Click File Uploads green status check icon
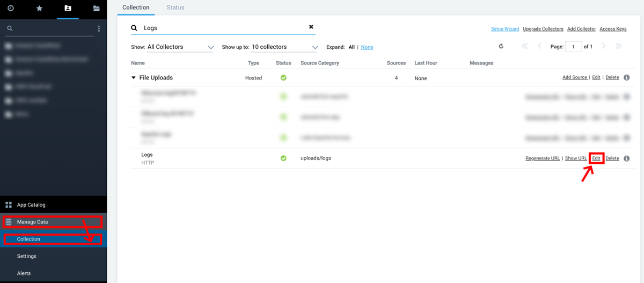Screen dimensions: 644x283 click(x=283, y=78)
